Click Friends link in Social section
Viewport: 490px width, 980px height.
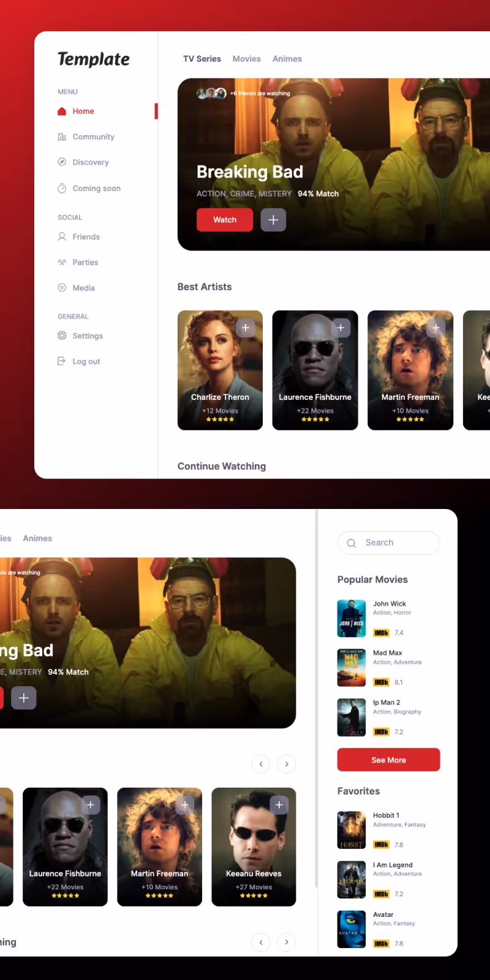(x=86, y=237)
